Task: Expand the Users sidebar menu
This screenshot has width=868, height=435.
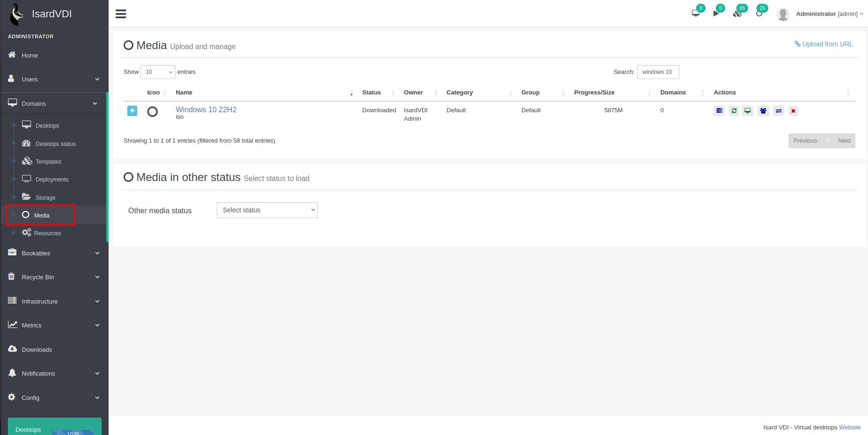Action: tap(54, 79)
